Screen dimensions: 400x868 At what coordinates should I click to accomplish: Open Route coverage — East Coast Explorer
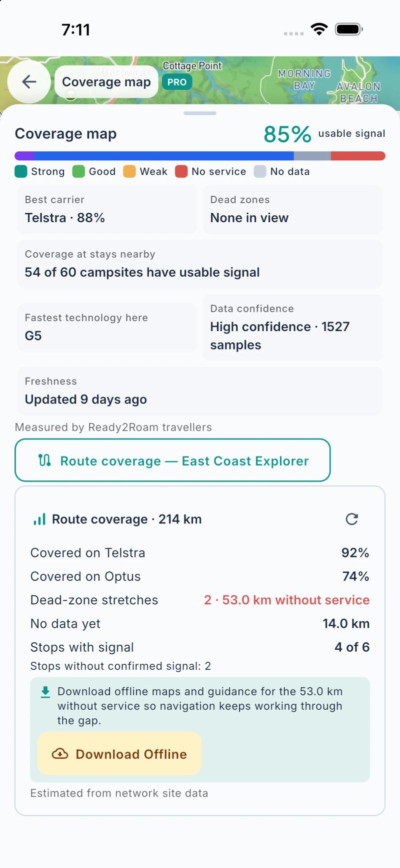(172, 460)
